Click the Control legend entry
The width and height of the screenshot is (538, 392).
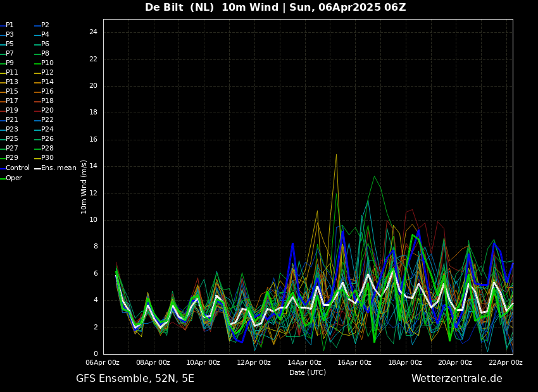17,168
